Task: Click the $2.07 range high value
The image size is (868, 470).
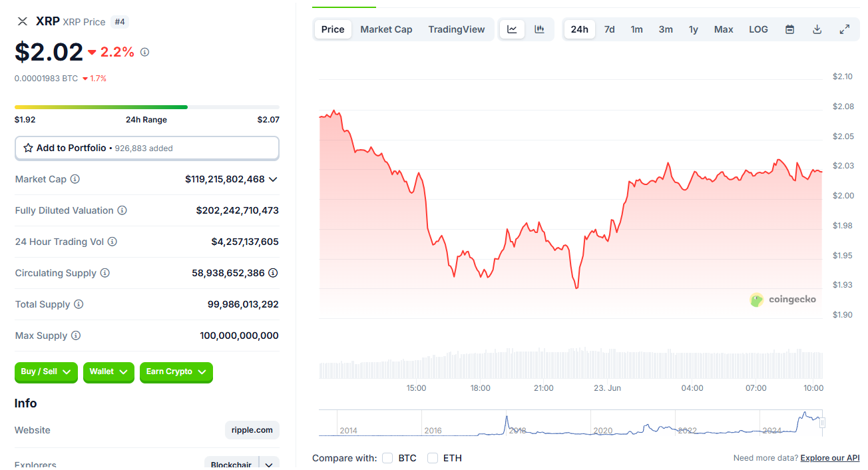Action: point(268,120)
